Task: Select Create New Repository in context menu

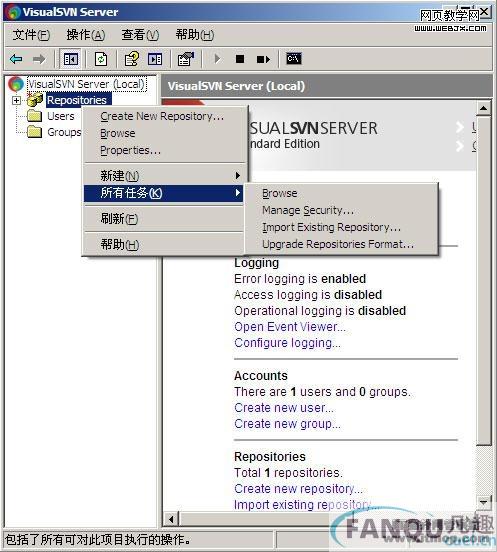Action: [x=162, y=116]
